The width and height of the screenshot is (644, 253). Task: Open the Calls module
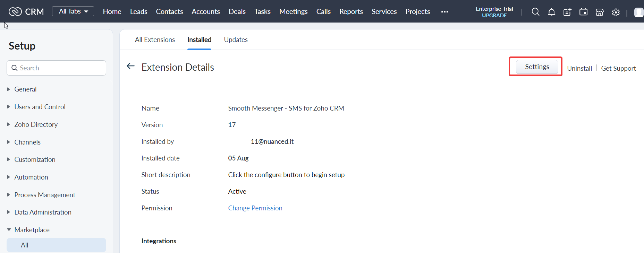pos(323,11)
